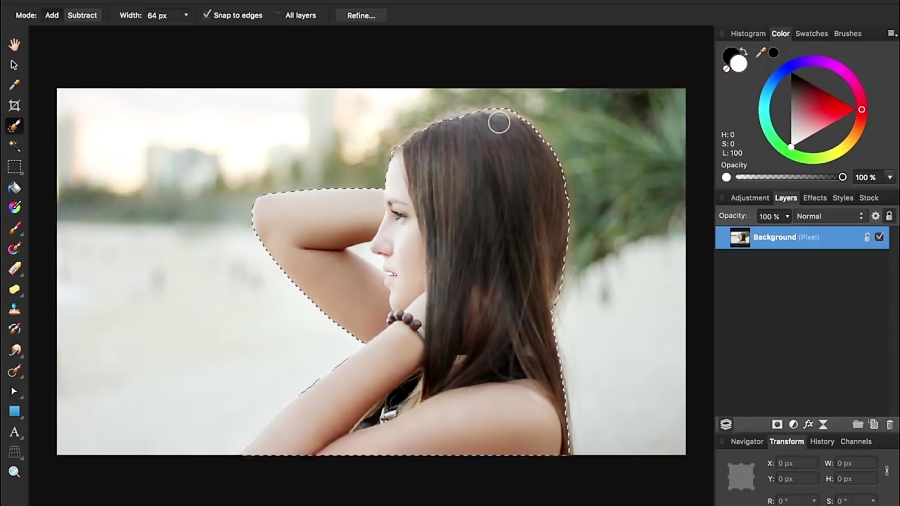Switch to the Channels tab
Image resolution: width=900 pixels, height=506 pixels.
click(856, 442)
